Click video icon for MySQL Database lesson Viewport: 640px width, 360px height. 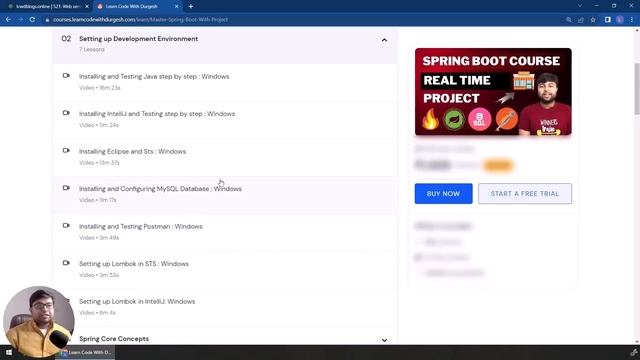coord(66,188)
